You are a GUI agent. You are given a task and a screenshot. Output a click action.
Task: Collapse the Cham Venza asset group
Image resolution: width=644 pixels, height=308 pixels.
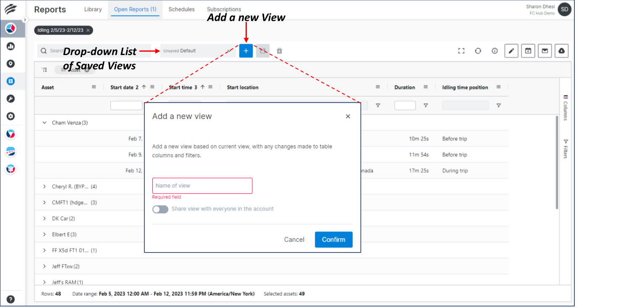[x=45, y=123]
